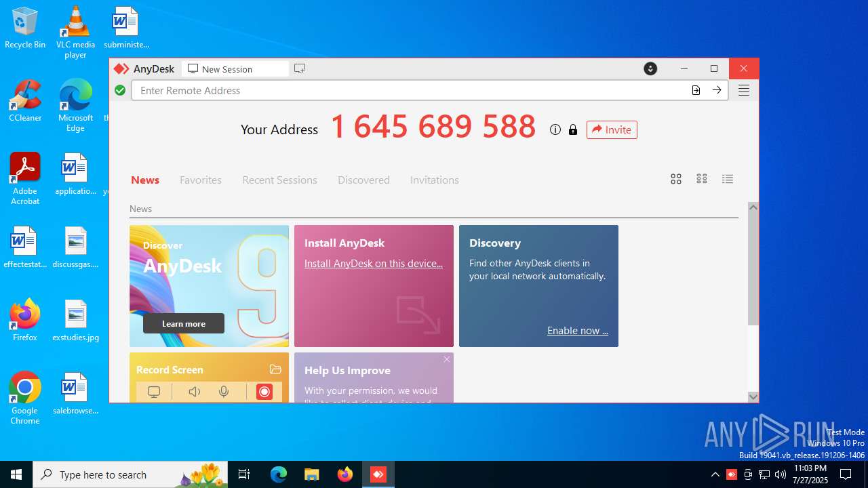This screenshot has height=488, width=868.
Task: Select Microsoft Edge desktop shortcut
Action: (x=75, y=106)
